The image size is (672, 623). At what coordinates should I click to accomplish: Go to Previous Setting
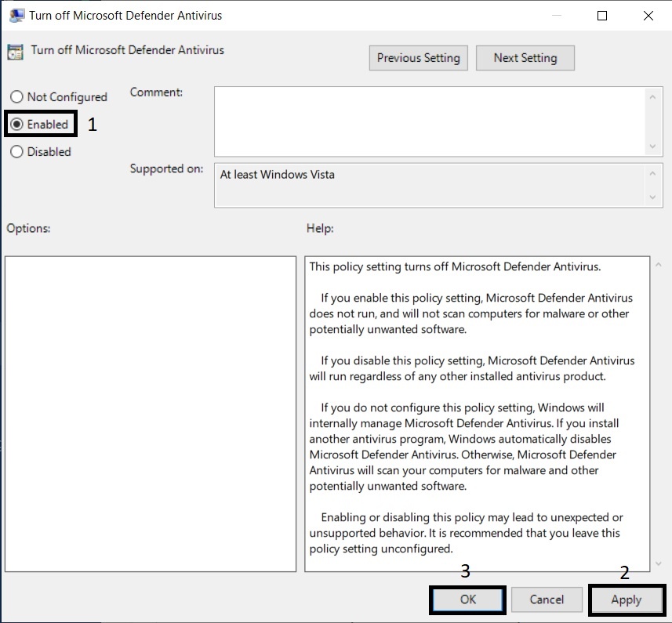coord(418,58)
